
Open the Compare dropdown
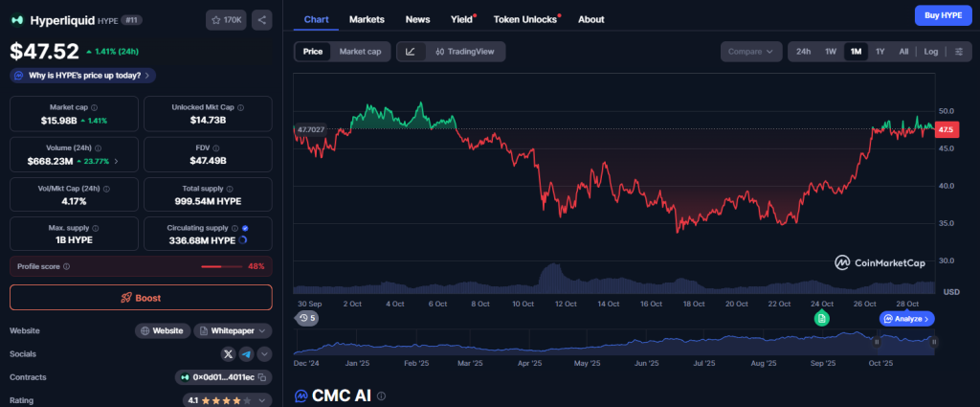click(749, 52)
